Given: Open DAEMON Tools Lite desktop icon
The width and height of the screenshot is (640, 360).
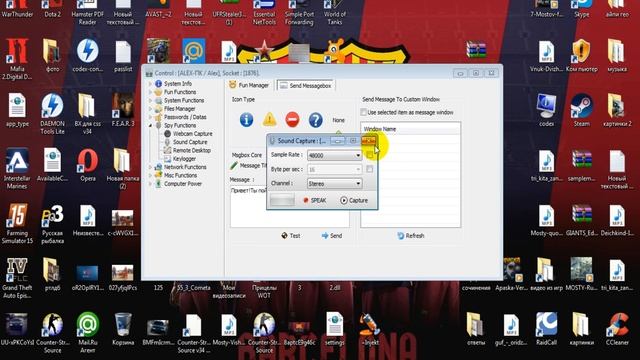Looking at the screenshot, I should coord(52,113).
